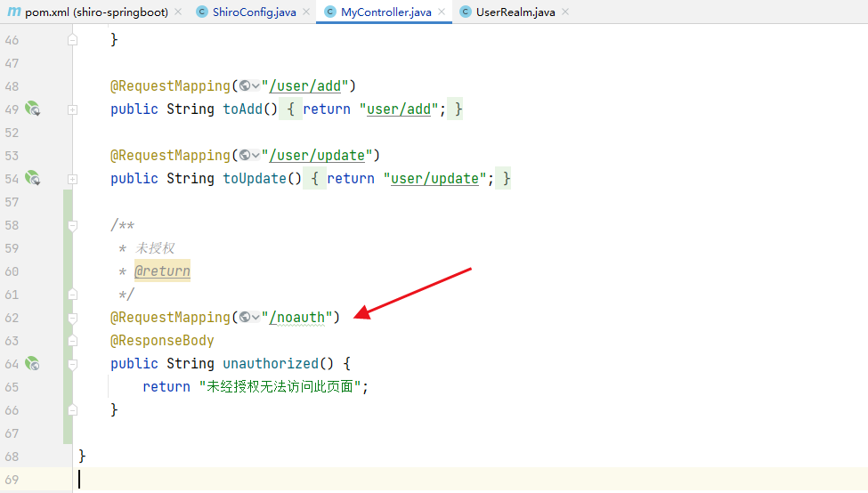Select the MyController.java tab
The height and width of the screenshot is (493, 868).
tap(385, 12)
